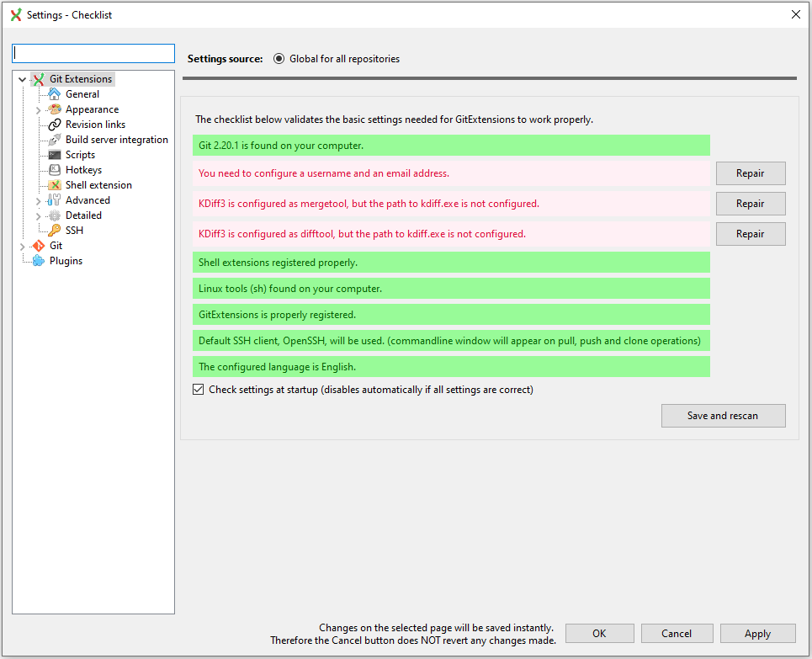Screen dimensions: 812x659
Task: Open the Shell extension settings page
Action: (98, 185)
